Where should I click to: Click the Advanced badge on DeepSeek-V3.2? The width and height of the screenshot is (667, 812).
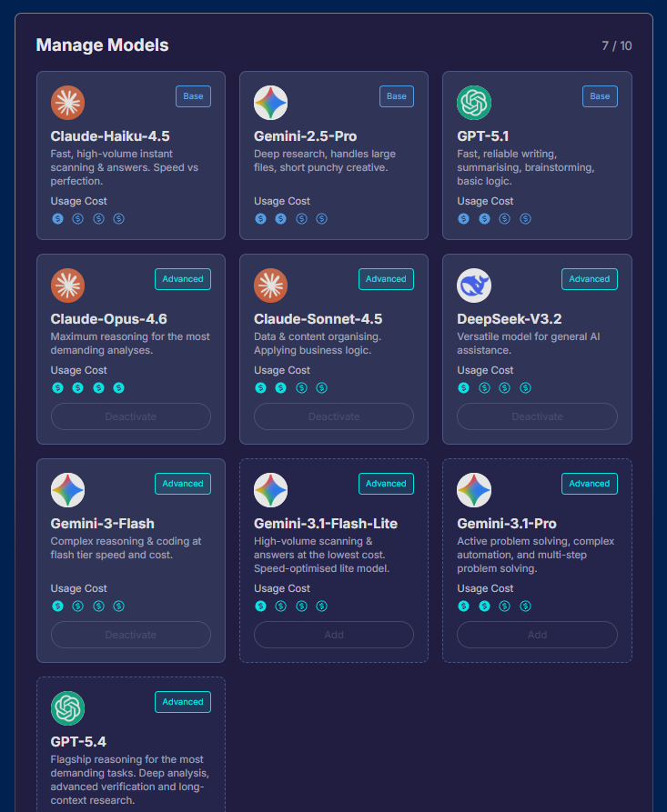tap(590, 279)
